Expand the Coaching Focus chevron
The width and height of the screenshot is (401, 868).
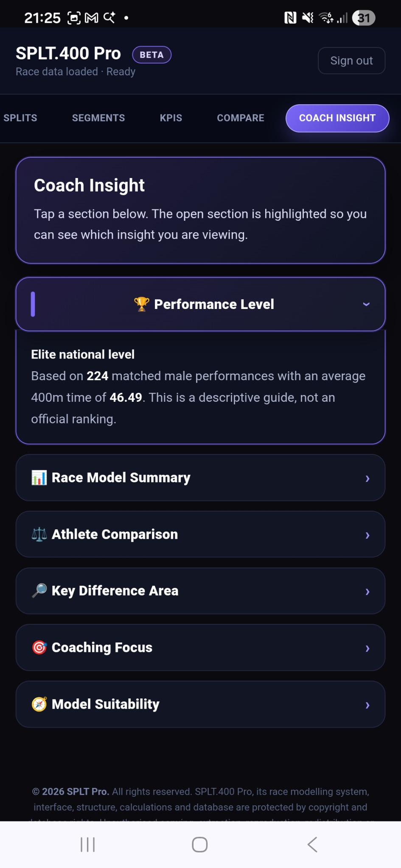[x=367, y=648]
